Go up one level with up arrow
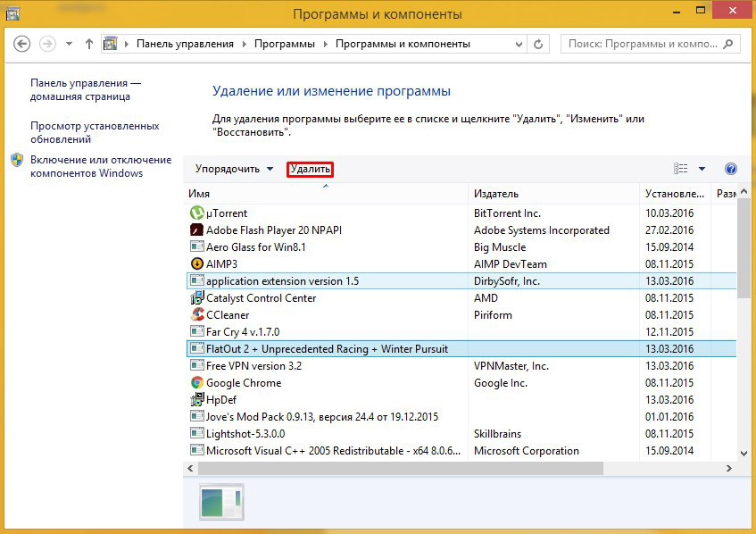Screen dimensions: 756x534 click(x=89, y=44)
